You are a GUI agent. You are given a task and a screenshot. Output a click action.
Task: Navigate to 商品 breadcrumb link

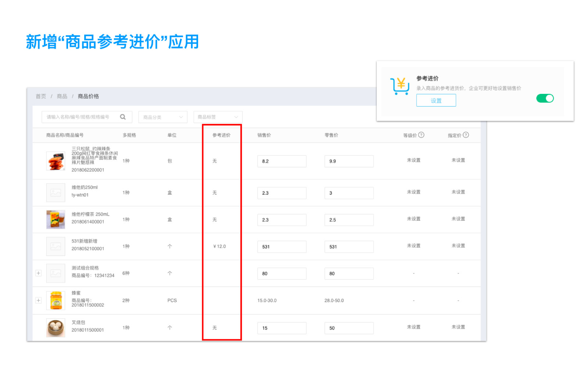pyautogui.click(x=62, y=96)
